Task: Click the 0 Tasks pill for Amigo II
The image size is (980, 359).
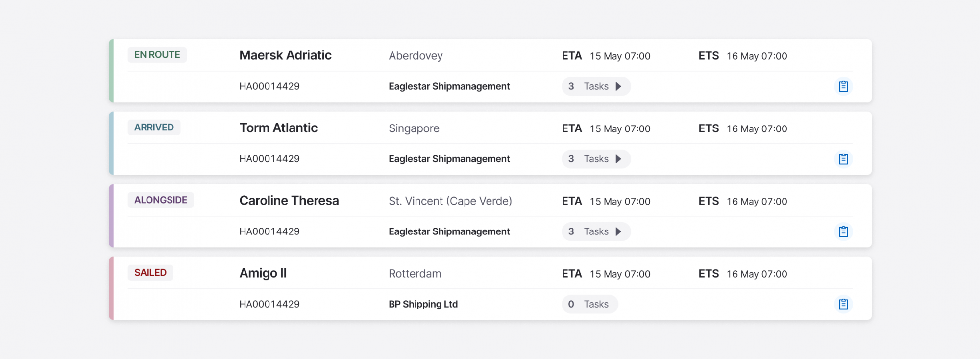Action: point(589,304)
